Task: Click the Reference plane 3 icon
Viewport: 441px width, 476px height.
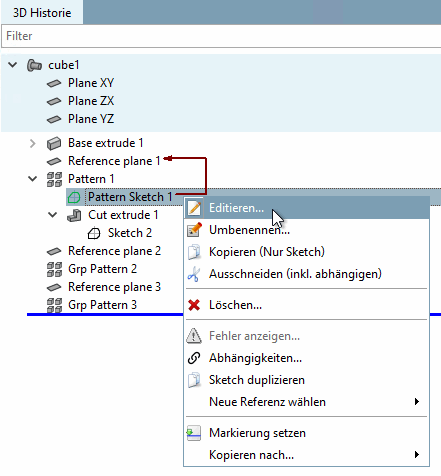Action: click(54, 287)
